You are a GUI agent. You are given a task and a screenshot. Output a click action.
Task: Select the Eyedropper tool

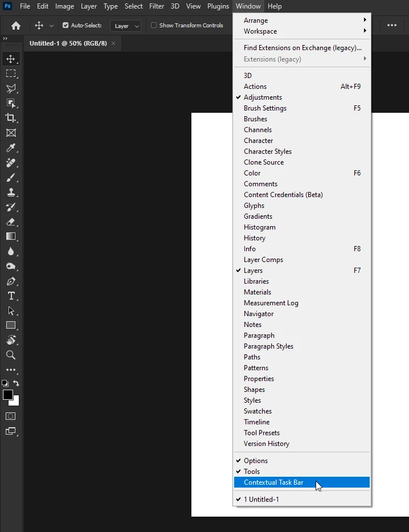click(11, 148)
